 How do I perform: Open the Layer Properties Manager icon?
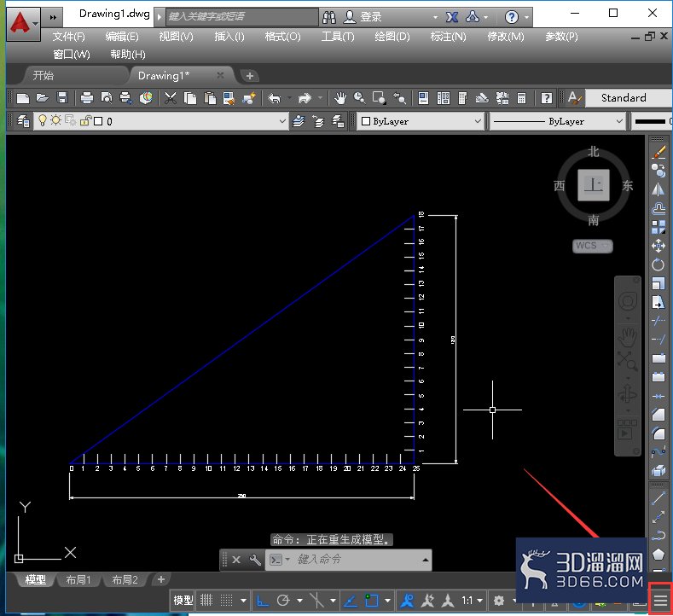pyautogui.click(x=23, y=121)
